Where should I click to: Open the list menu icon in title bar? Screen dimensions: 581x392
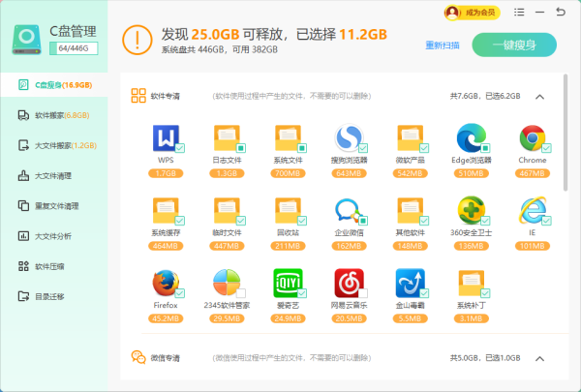click(x=519, y=13)
